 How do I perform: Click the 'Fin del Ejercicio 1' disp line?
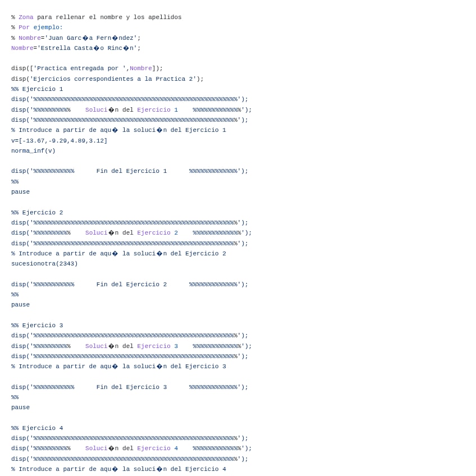pos(130,171)
